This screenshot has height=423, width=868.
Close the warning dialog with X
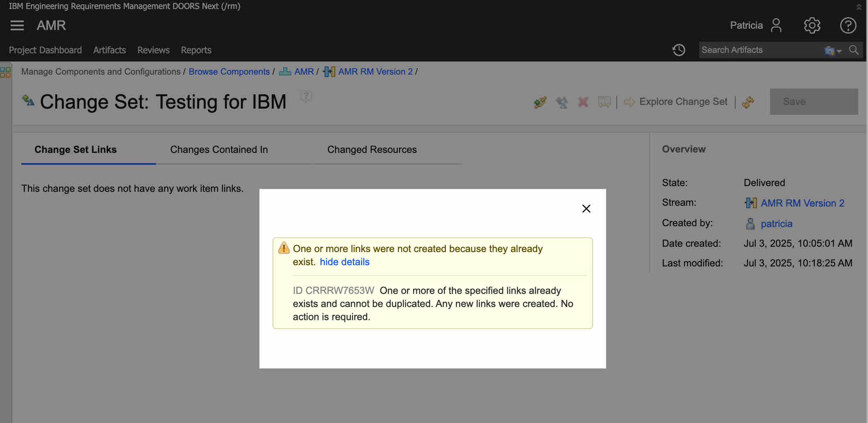pyautogui.click(x=586, y=209)
